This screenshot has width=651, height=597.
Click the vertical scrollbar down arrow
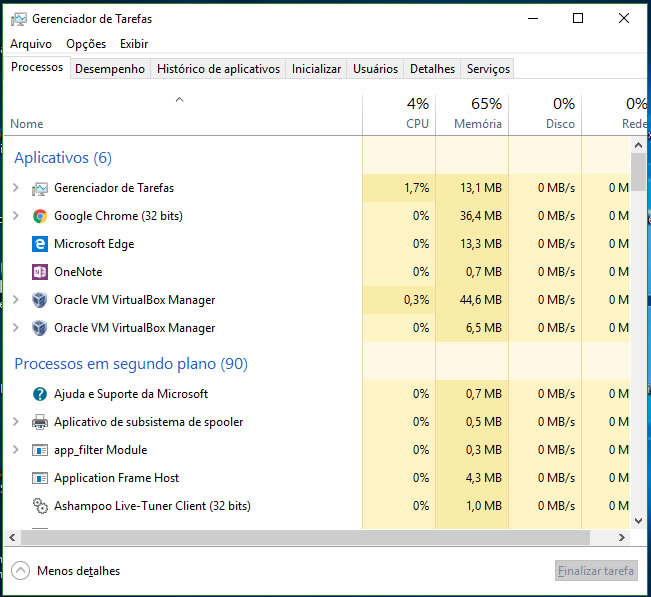[639, 521]
